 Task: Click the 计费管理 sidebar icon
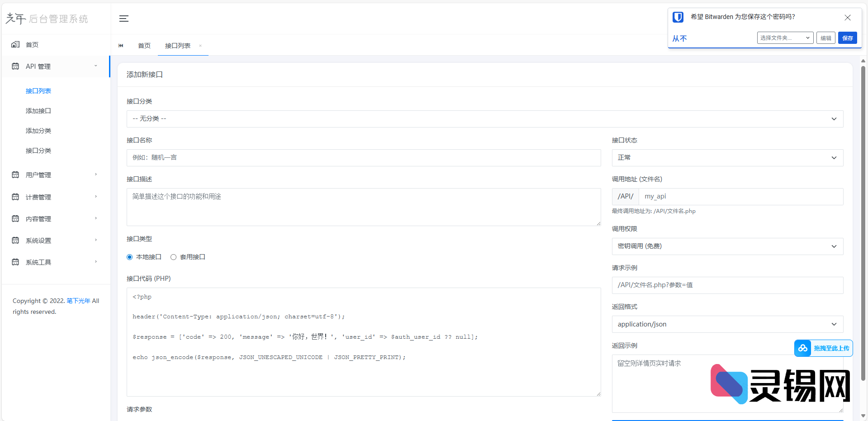[15, 197]
